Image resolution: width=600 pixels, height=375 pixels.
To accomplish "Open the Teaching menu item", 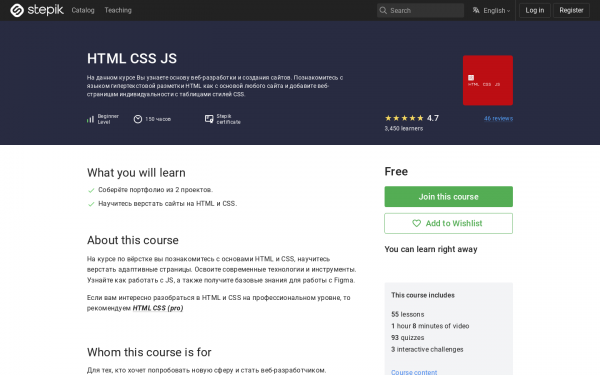I will pos(118,10).
